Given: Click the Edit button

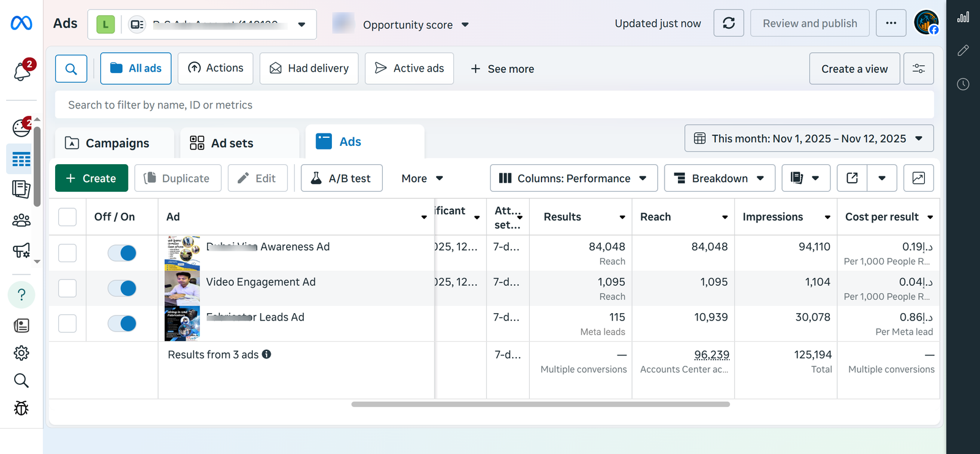Looking at the screenshot, I should (258, 178).
